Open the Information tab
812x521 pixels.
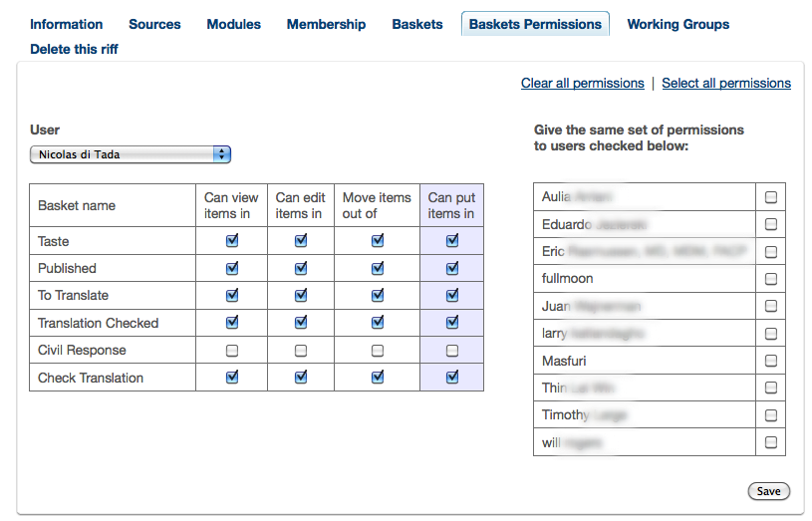pos(66,24)
